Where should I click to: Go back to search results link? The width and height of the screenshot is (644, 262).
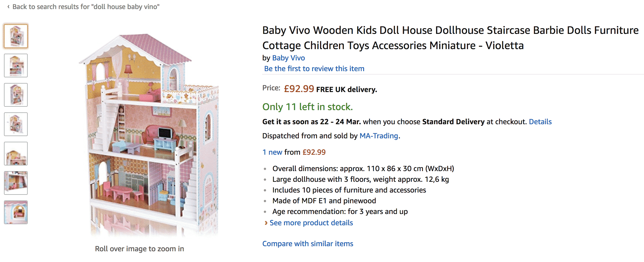point(86,7)
